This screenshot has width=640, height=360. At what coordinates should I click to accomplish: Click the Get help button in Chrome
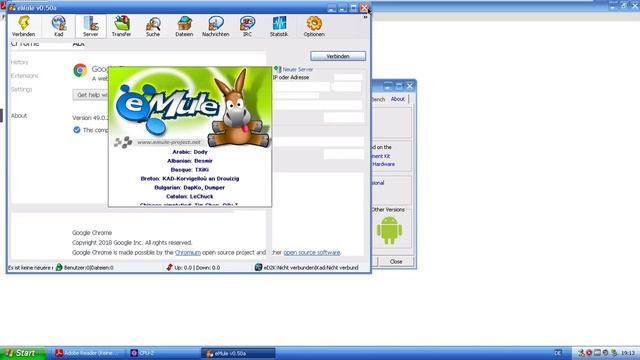pyautogui.click(x=91, y=95)
